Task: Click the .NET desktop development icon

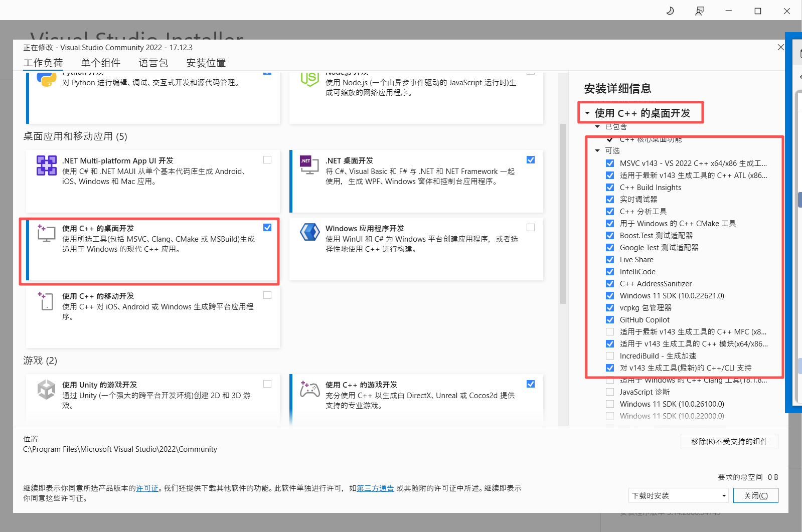Action: 309,165
